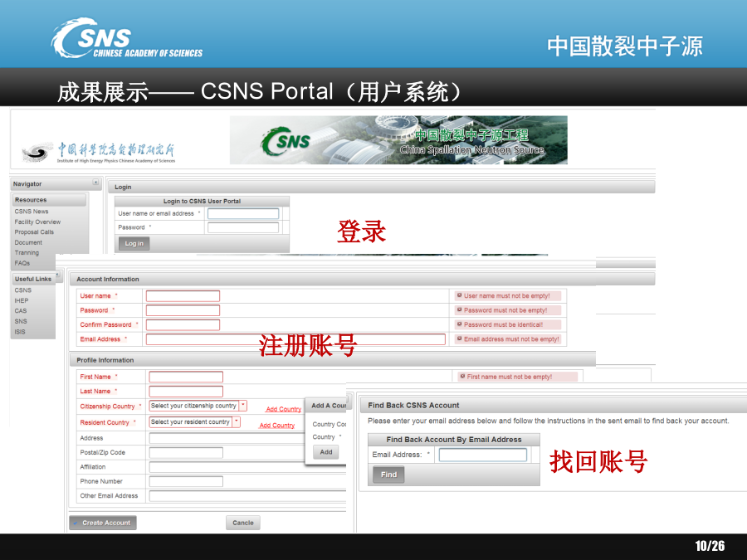Image resolution: width=747 pixels, height=560 pixels.
Task: Open Proposal Calls in the Resources list
Action: click(34, 232)
